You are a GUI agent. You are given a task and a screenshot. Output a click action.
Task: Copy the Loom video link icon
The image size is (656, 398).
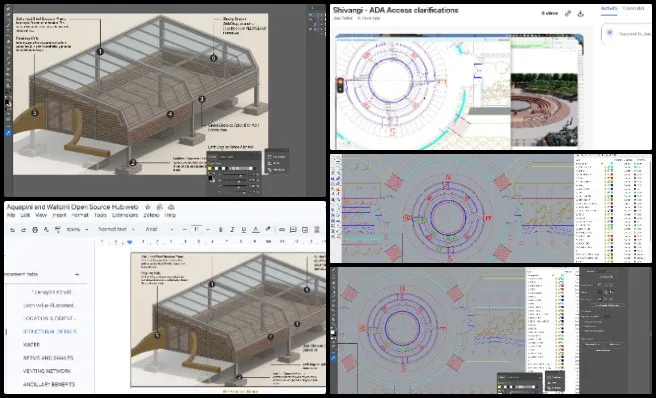tap(568, 13)
